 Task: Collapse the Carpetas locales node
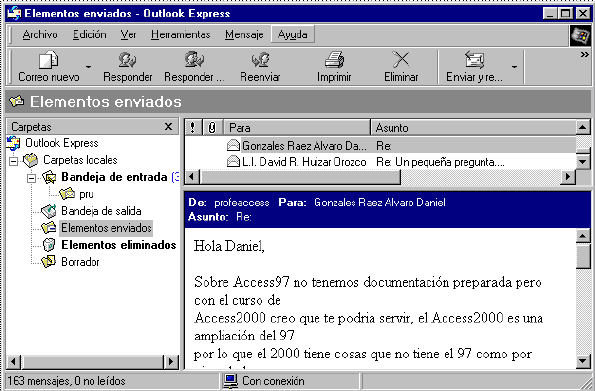point(13,161)
